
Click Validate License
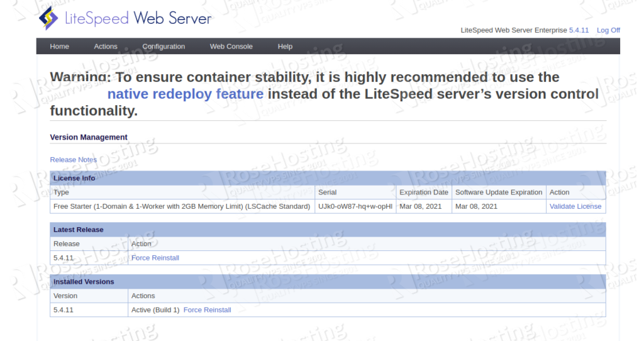(575, 206)
